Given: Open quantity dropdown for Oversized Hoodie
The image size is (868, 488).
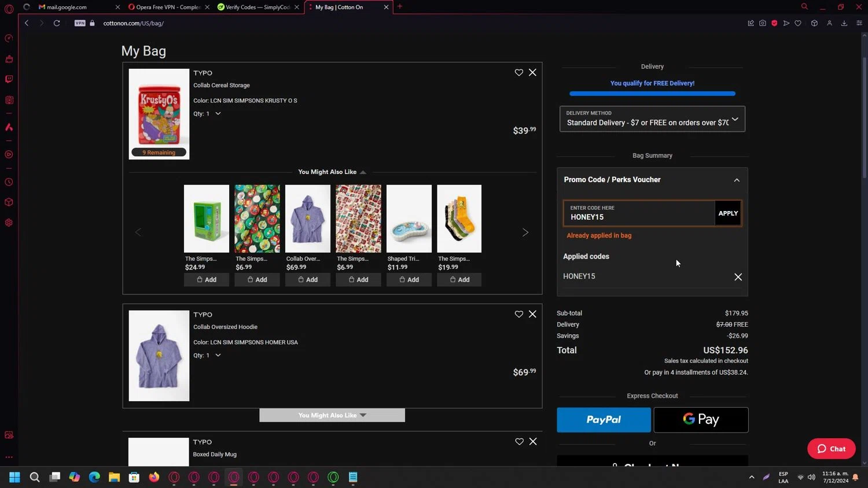Looking at the screenshot, I should pyautogui.click(x=218, y=355).
